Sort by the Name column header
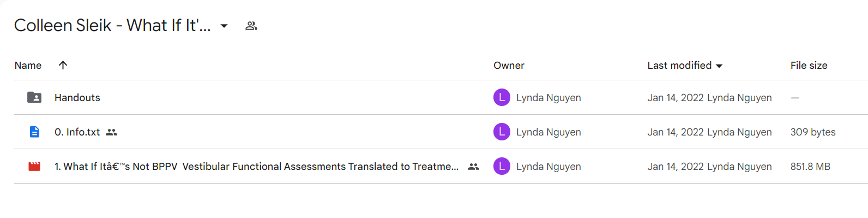 coord(28,65)
